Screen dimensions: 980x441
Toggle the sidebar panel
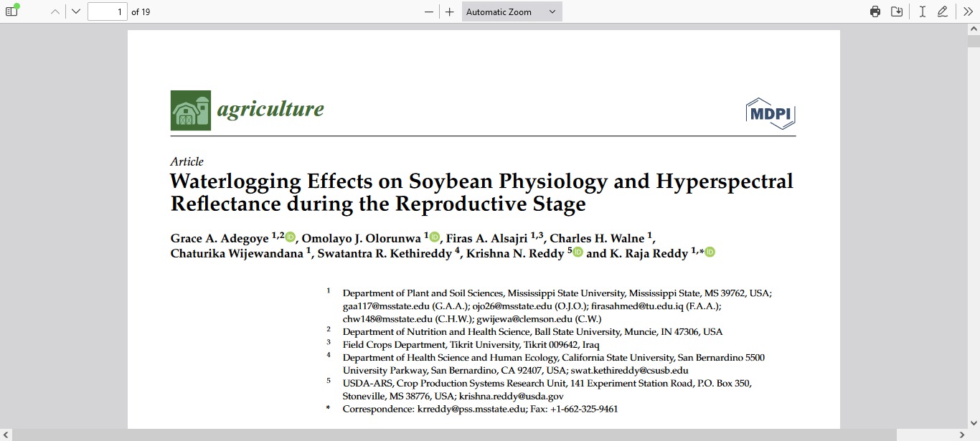11,11
